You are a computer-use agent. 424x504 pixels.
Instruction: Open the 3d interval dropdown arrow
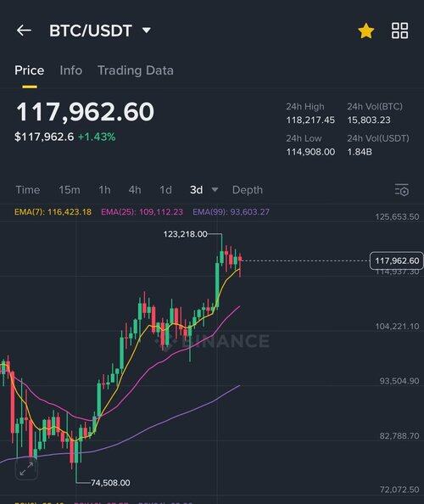click(x=215, y=190)
